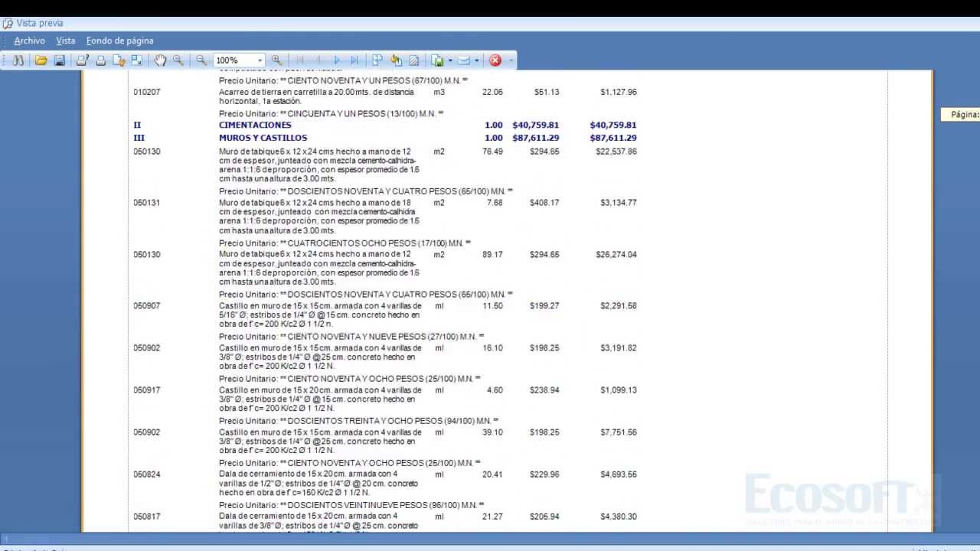Open the print dialog icon with question mark
This screenshot has height=551, width=980.
coord(83,60)
